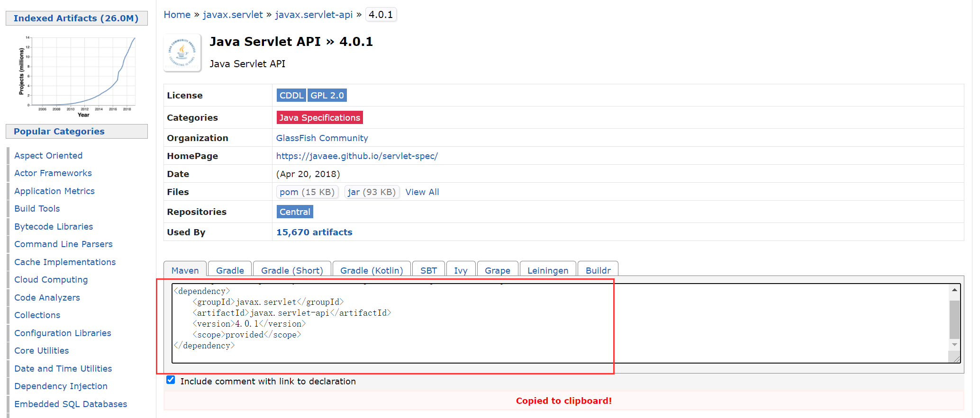This screenshot has height=418, width=980.
Task: Switch to the Maven tab
Action: coord(185,270)
